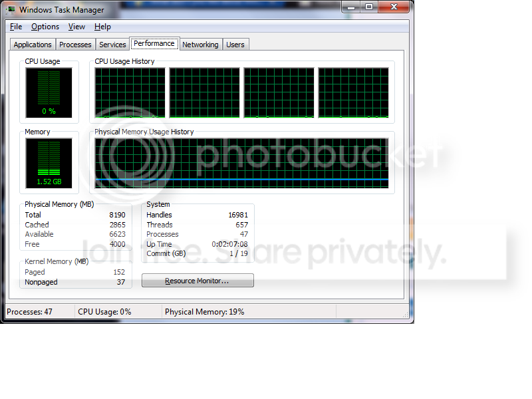Click the Nonpaged kernel memory value 37
This screenshot has height=399, width=532.
coord(121,282)
